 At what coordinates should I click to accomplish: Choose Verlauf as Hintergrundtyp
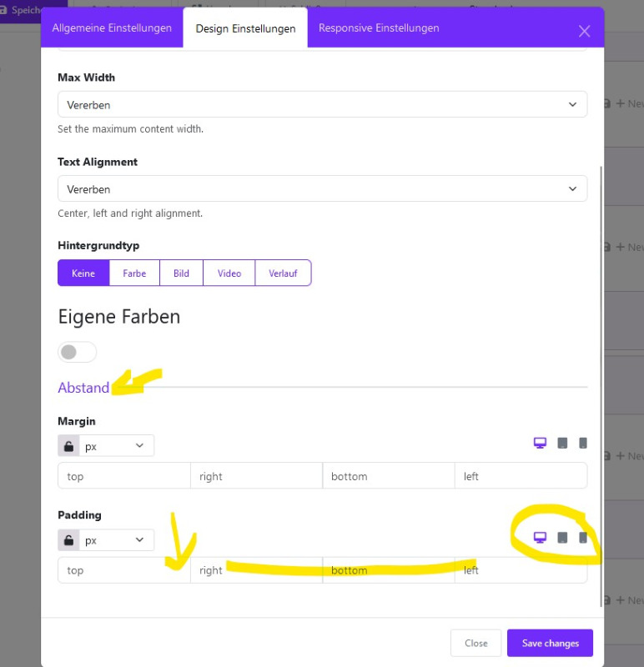point(283,273)
